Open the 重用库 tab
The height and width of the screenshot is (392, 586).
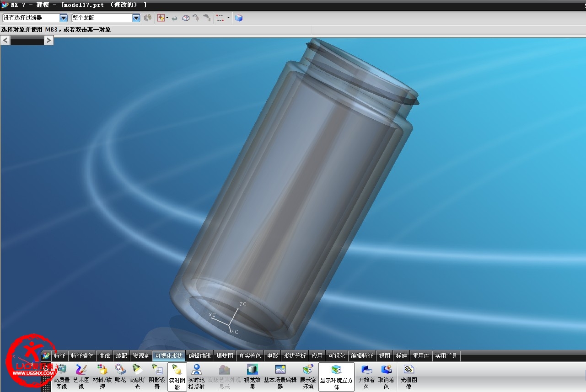(420, 355)
